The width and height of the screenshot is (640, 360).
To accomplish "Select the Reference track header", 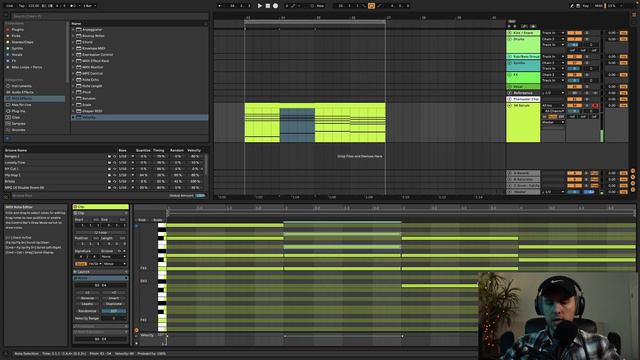I will tap(523, 93).
